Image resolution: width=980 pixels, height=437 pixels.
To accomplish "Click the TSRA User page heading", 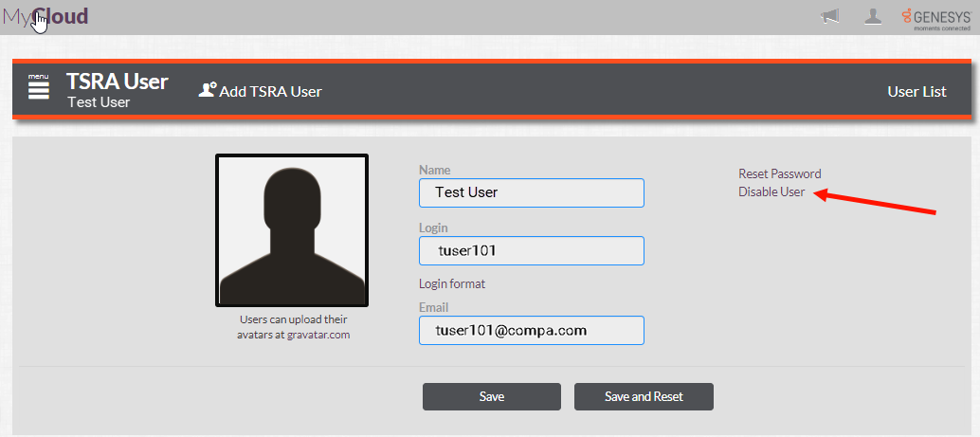I will [x=118, y=82].
